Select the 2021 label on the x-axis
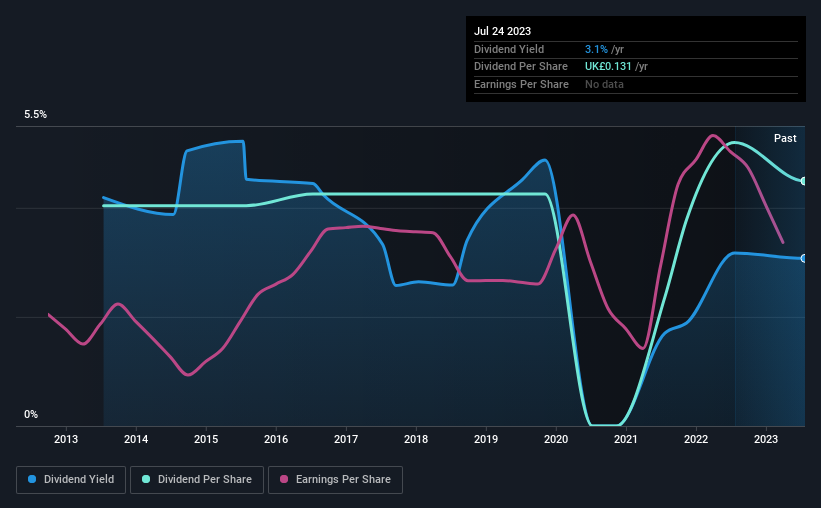Screen dimensions: 821x508 point(626,439)
